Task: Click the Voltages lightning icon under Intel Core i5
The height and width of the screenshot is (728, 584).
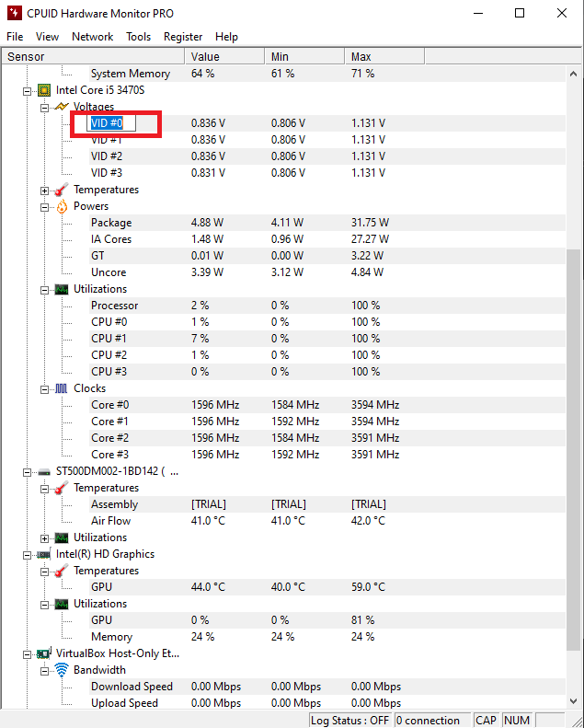Action: (62, 107)
